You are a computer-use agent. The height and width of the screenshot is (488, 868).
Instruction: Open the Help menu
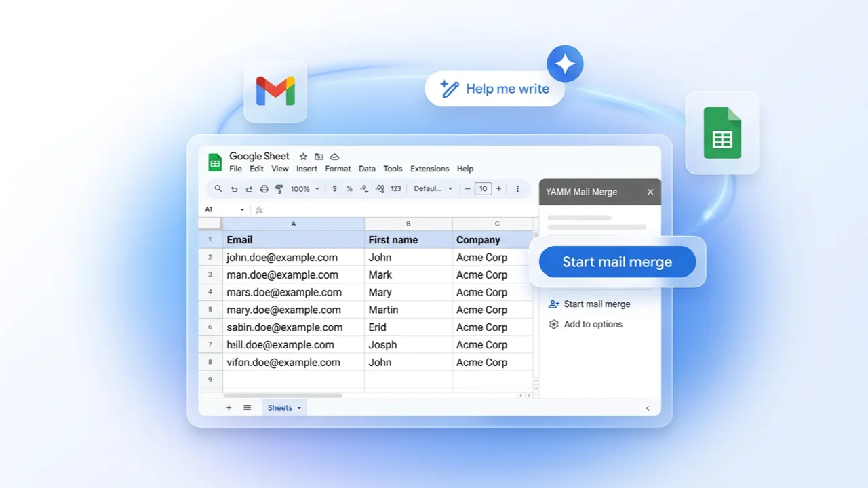click(465, 169)
